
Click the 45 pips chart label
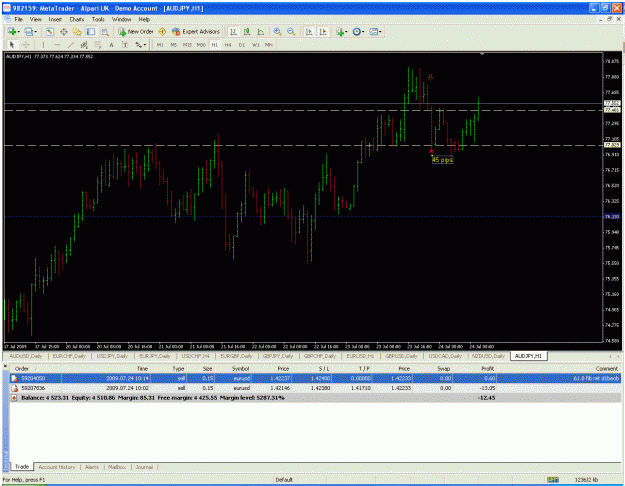click(x=442, y=160)
